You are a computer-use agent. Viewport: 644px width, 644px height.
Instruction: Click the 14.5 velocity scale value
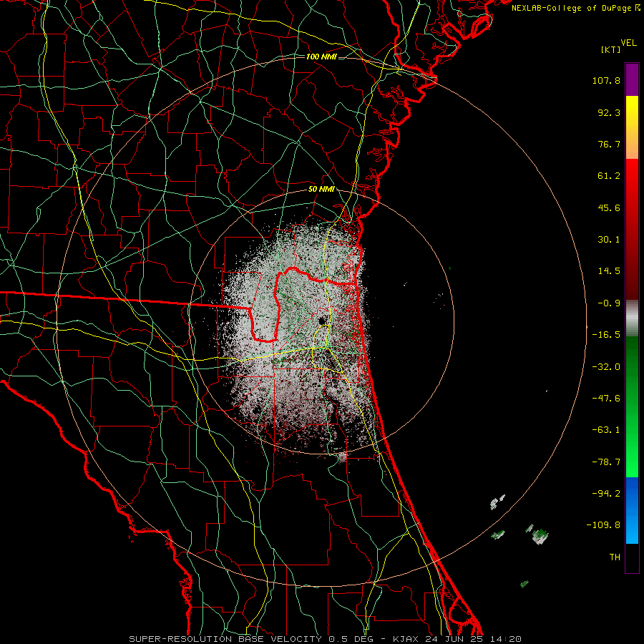[x=609, y=271]
